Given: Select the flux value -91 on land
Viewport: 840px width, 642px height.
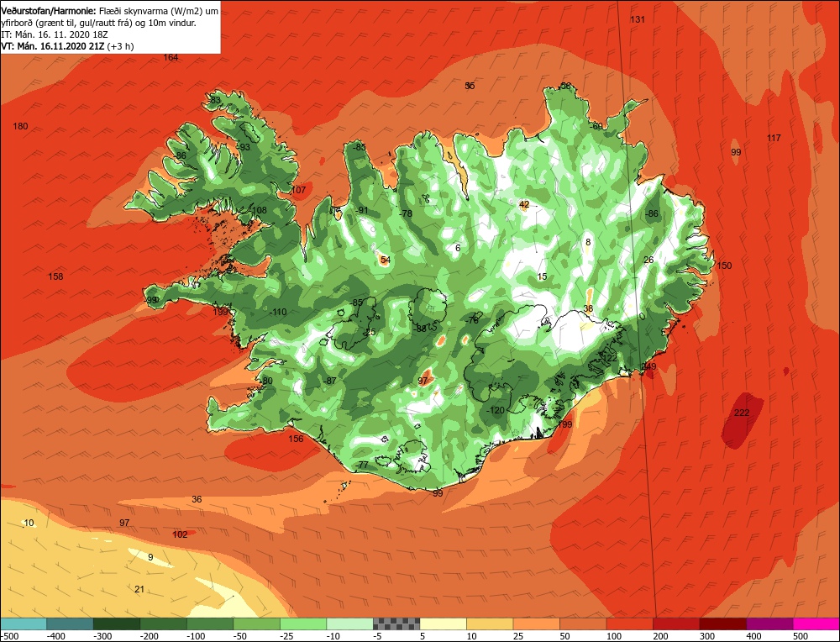Looking at the screenshot, I should 363,211.
